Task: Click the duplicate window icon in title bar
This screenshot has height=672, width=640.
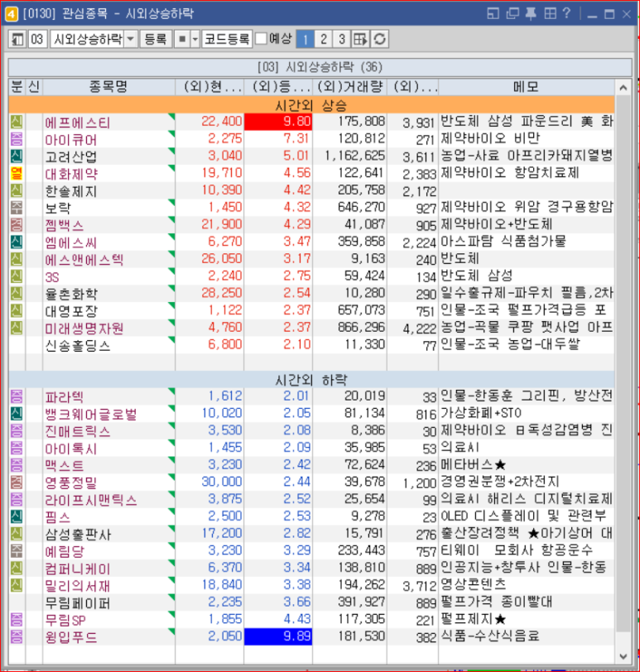Action: tap(512, 14)
